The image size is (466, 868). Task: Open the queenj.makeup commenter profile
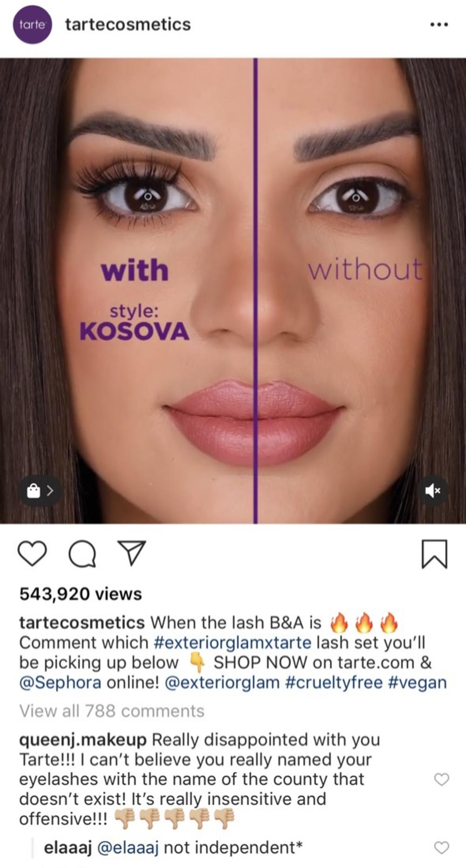pos(83,739)
